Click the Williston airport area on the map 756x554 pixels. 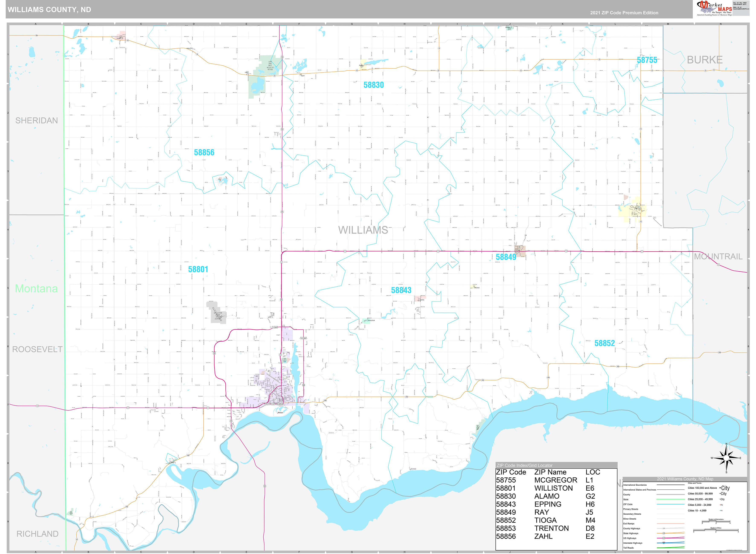[x=216, y=313]
